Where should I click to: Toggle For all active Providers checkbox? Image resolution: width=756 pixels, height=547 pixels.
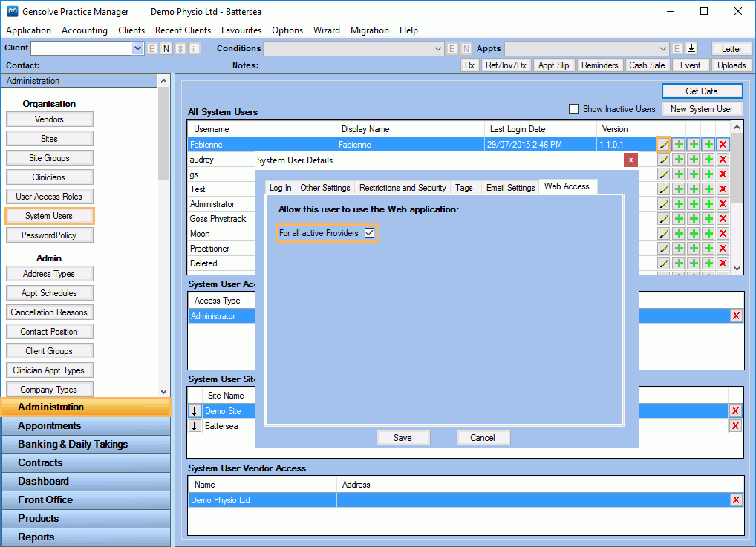click(x=369, y=233)
